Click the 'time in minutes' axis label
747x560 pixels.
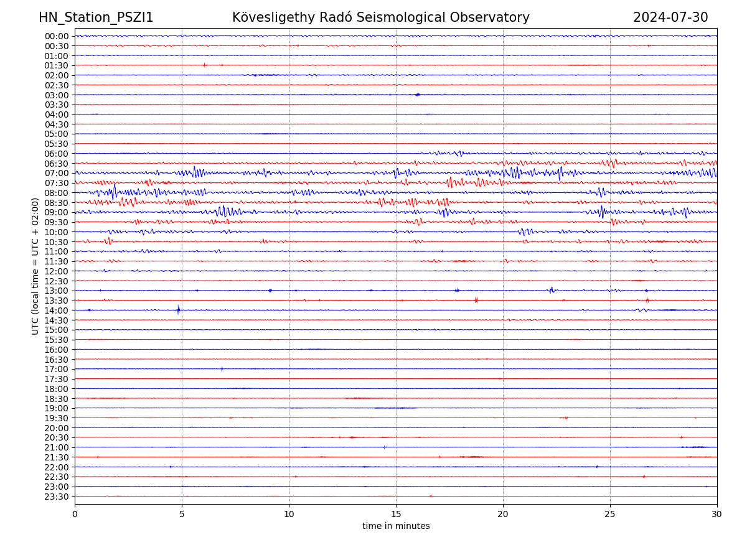tap(396, 526)
